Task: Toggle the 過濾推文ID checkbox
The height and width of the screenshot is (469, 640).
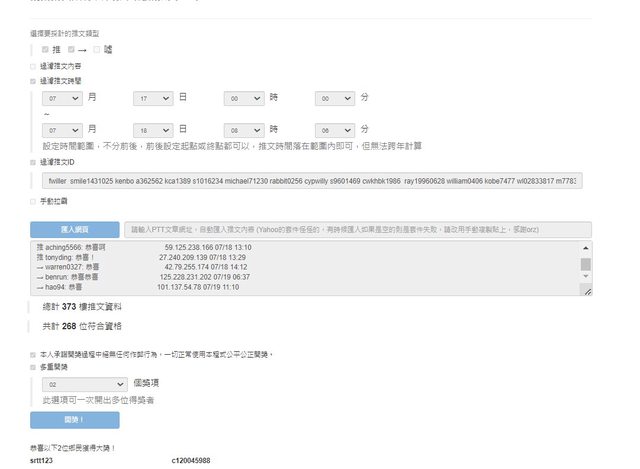Action: pos(33,161)
